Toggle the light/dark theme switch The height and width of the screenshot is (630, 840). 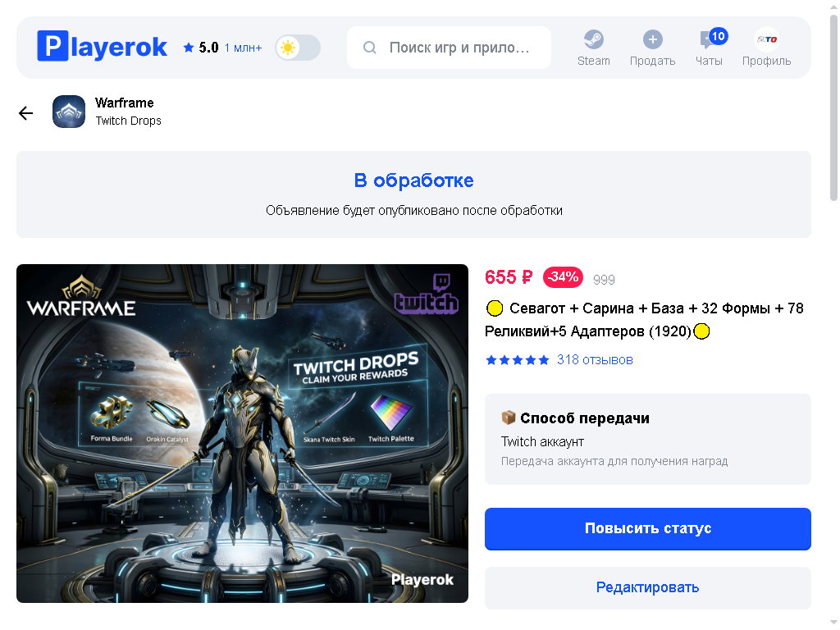[298, 48]
